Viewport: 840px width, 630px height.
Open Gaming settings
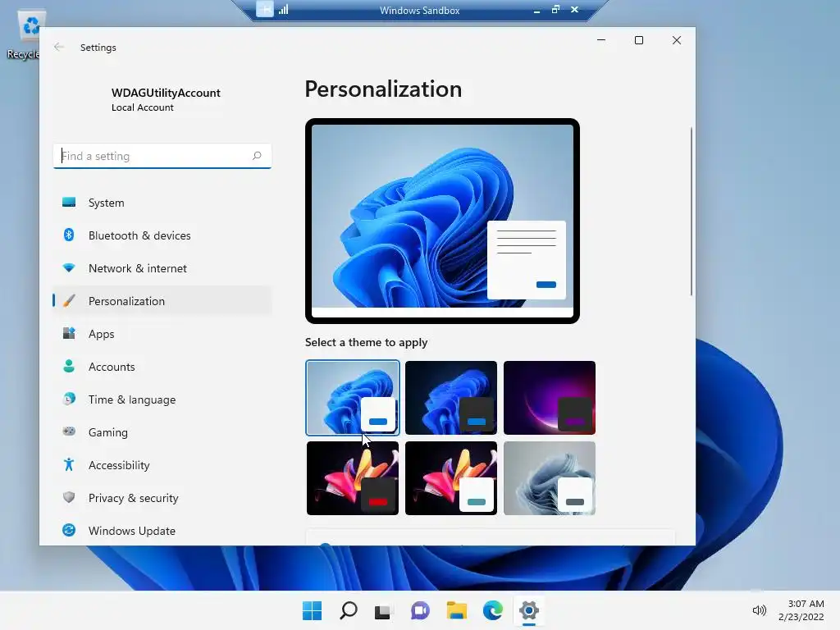coord(162,431)
